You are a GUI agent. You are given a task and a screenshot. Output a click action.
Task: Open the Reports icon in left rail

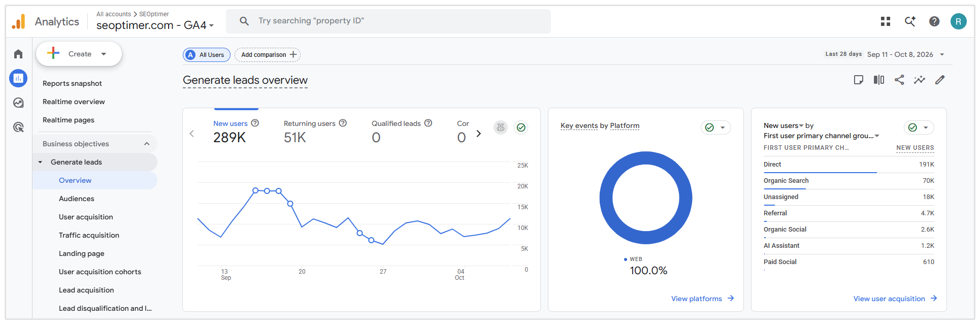[18, 78]
